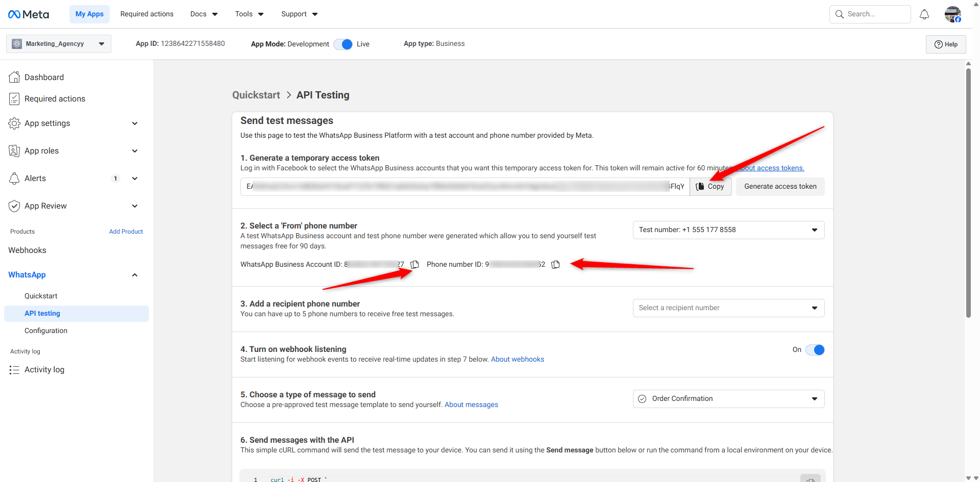Open the WhatsApp Quickstart page in sidebar
This screenshot has height=482, width=980.
41,296
